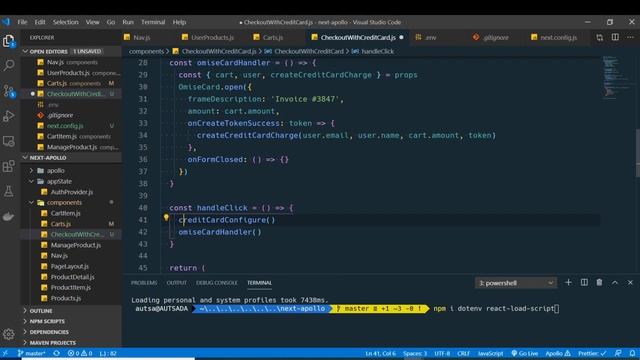Viewport: 640px width, 360px height.
Task: Open Run and Debug view
Action: (9, 116)
